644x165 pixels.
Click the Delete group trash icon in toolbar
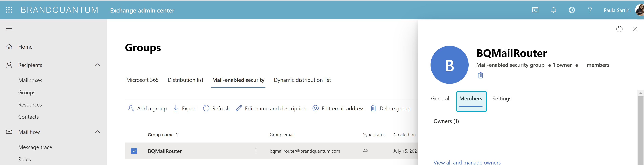[373, 108]
